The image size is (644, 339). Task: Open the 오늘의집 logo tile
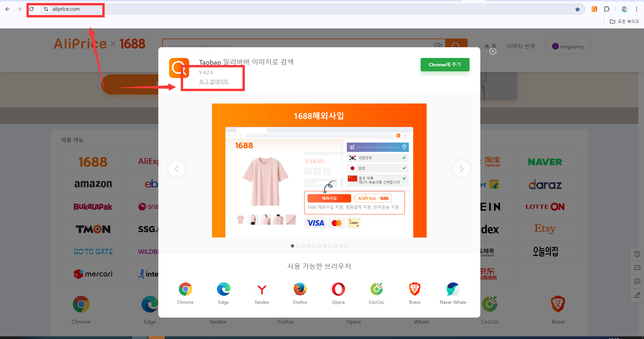pos(545,252)
